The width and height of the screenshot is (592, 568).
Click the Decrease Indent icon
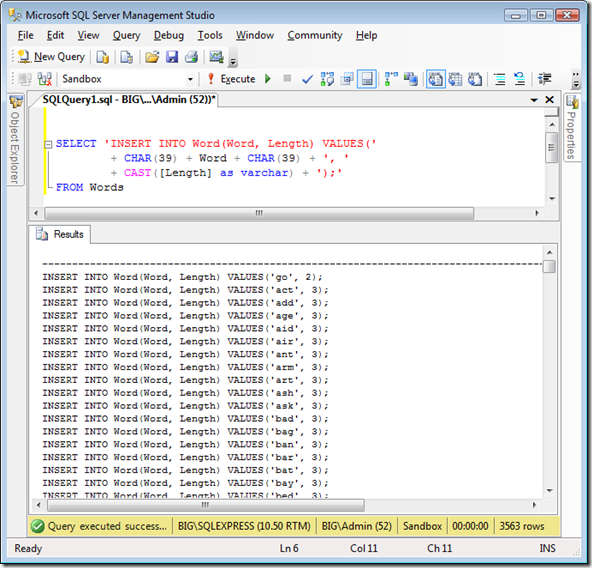(545, 79)
